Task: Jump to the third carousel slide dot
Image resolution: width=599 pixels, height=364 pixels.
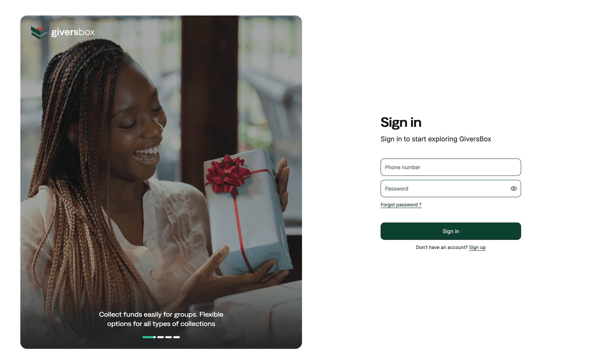Action: coord(168,337)
